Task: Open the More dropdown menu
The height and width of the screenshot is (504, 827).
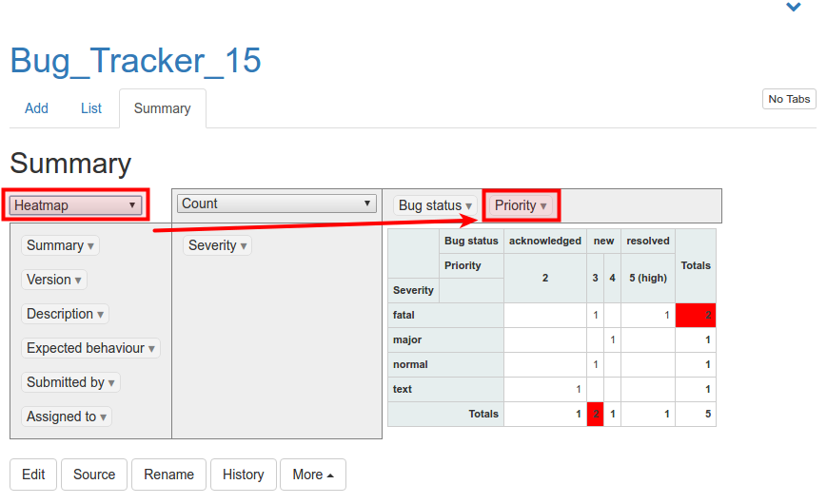Action: (x=312, y=475)
